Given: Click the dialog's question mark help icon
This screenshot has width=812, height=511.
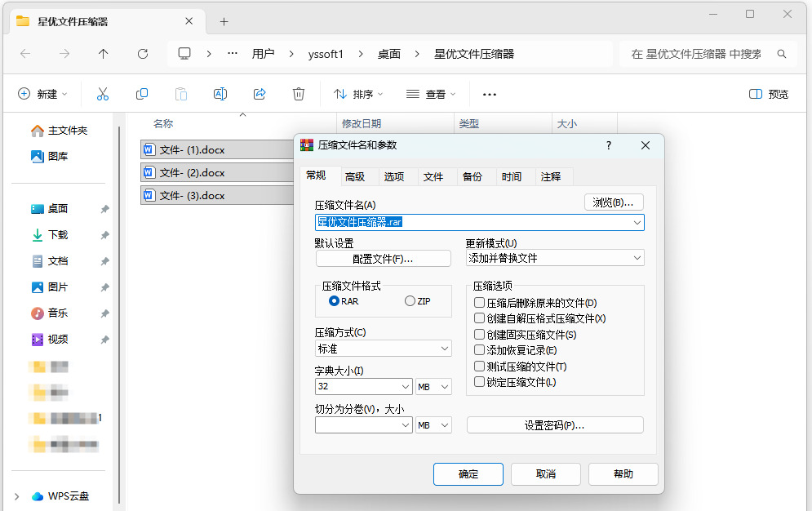Looking at the screenshot, I should [x=609, y=145].
